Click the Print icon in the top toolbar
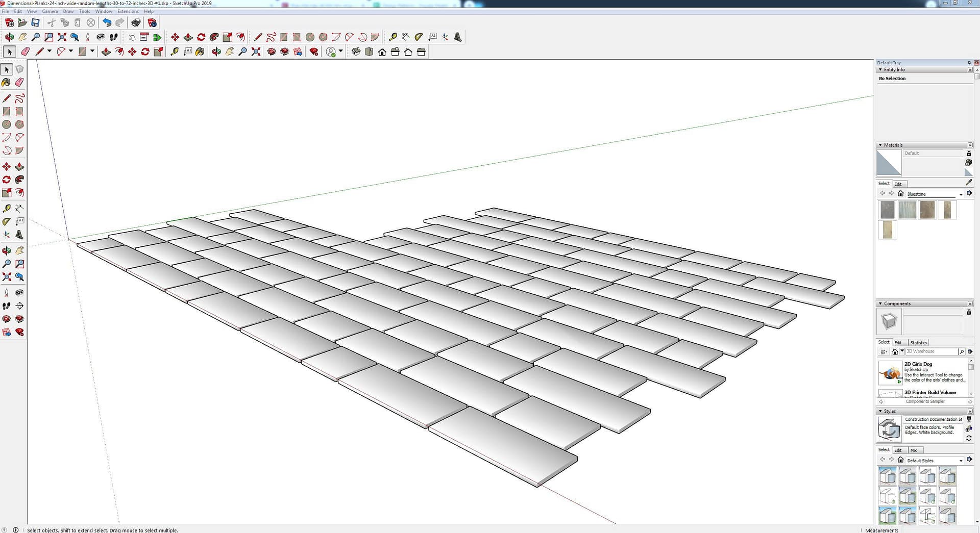Viewport: 980px width, 533px height. pyautogui.click(x=136, y=22)
